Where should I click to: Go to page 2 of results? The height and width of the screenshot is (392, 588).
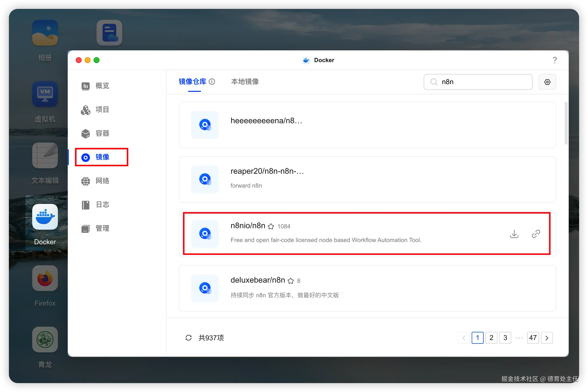pyautogui.click(x=491, y=338)
